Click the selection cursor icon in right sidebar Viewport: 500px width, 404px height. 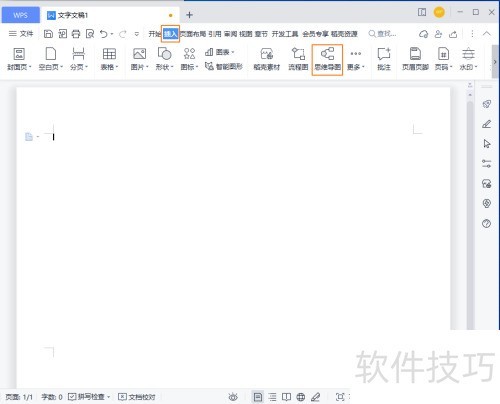click(487, 144)
